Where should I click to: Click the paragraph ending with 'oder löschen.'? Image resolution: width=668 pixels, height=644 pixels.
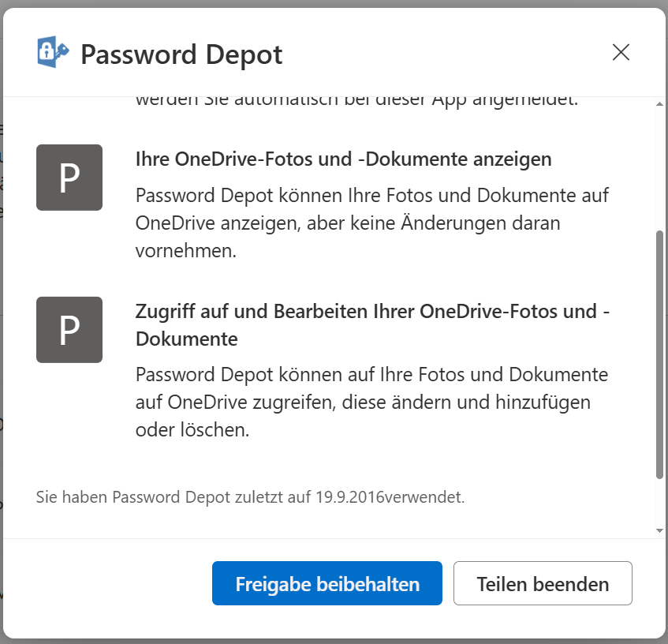[371, 402]
